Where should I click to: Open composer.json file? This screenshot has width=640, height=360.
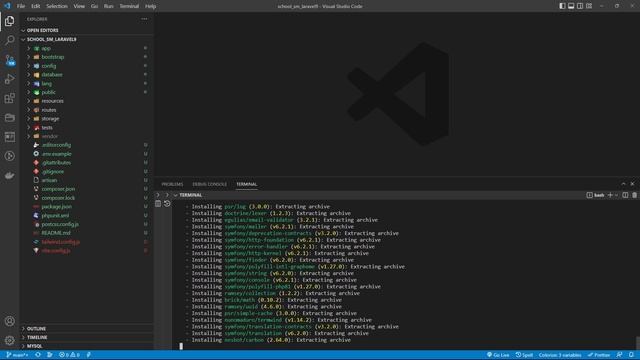click(x=87, y=189)
